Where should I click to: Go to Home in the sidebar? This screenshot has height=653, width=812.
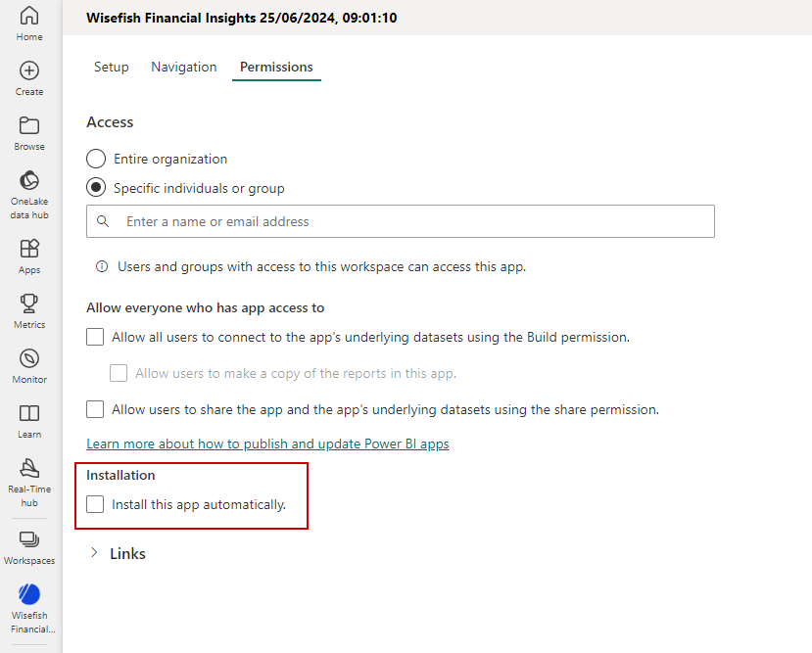click(x=29, y=17)
